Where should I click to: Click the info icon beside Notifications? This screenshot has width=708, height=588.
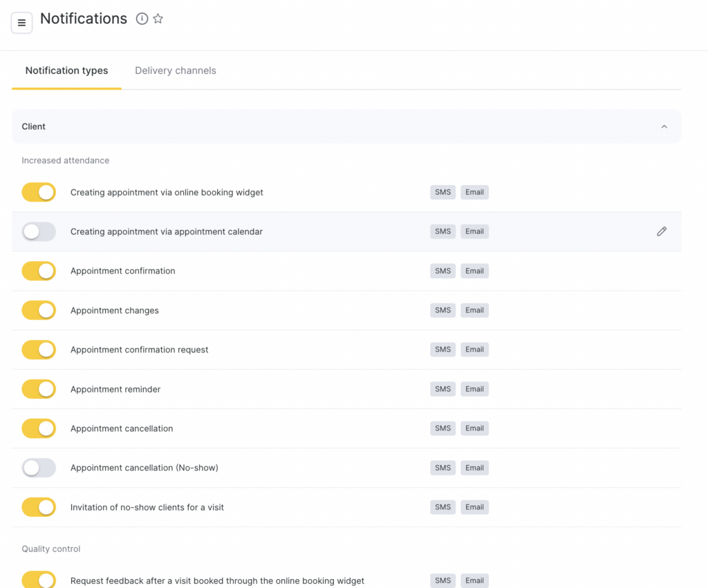click(142, 19)
